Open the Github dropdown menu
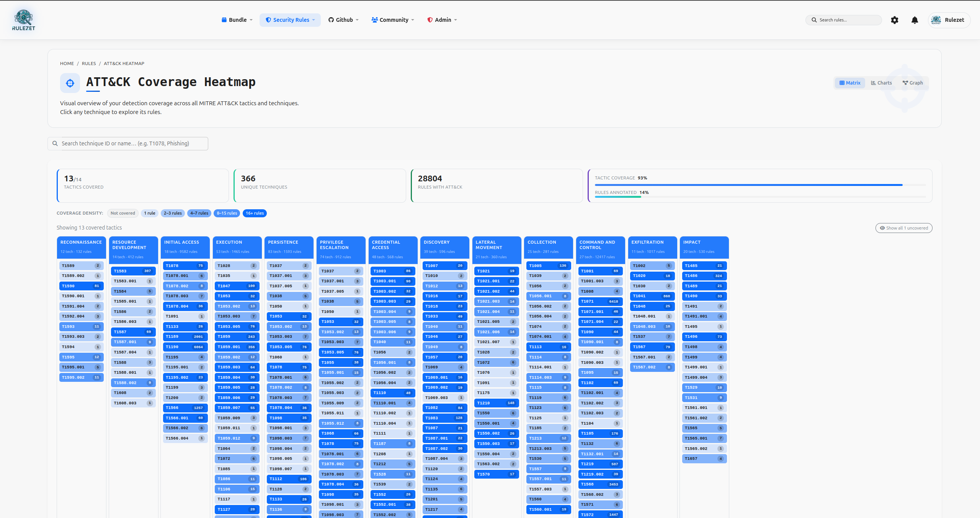Image resolution: width=980 pixels, height=518 pixels. tap(343, 20)
